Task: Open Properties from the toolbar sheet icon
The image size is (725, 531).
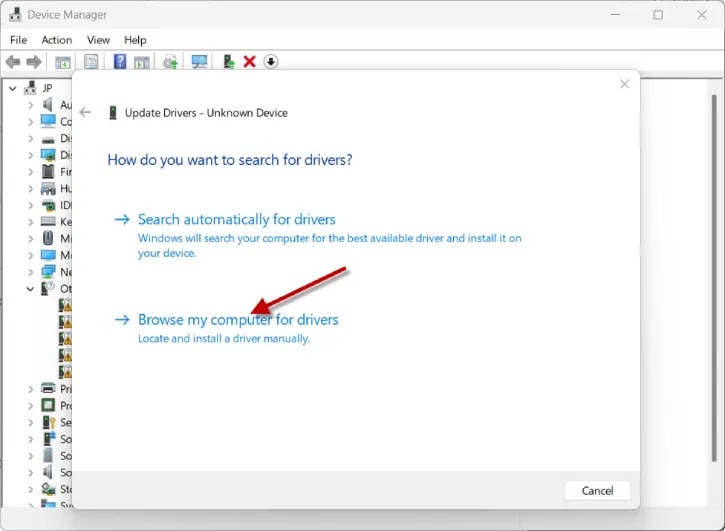Action: click(91, 62)
